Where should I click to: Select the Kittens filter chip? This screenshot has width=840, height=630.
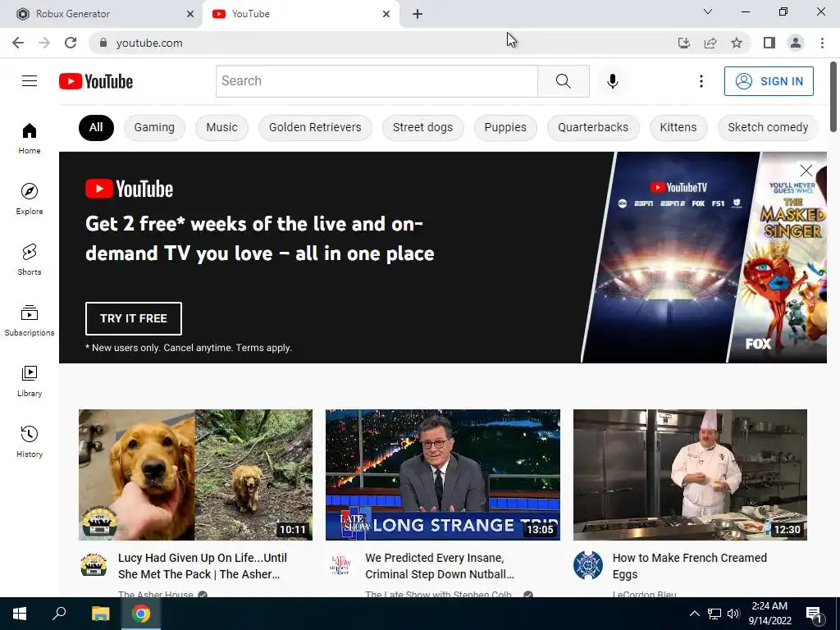[x=678, y=127]
